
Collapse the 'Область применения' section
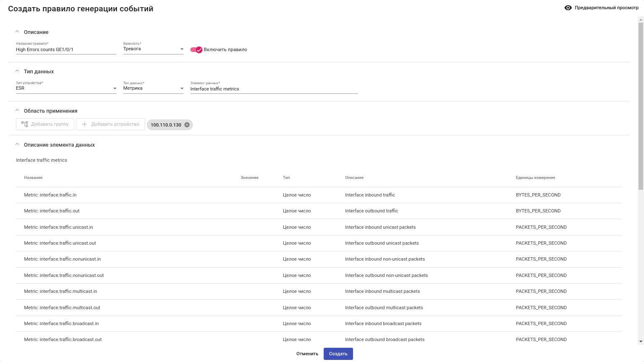click(17, 111)
